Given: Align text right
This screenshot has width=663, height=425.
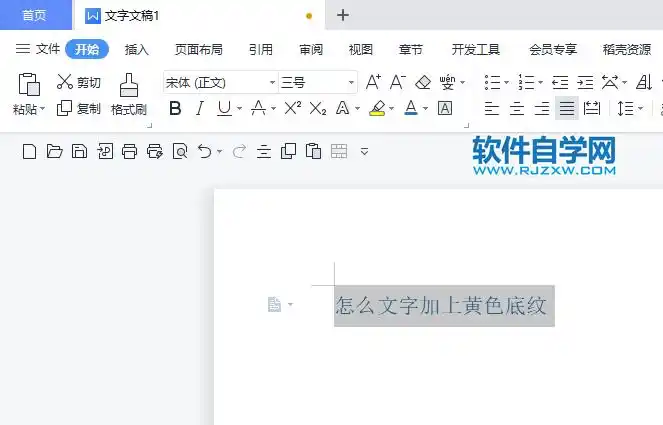Looking at the screenshot, I should pos(542,109).
